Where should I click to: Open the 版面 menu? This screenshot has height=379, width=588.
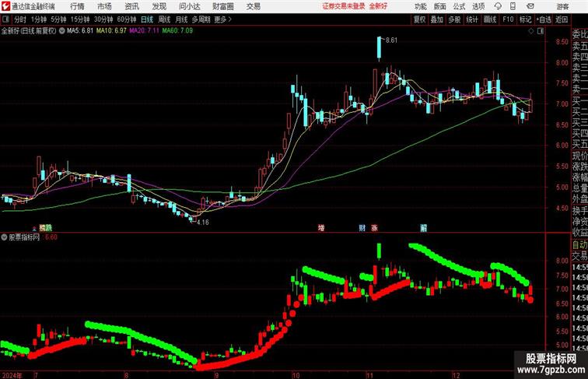[440, 6]
